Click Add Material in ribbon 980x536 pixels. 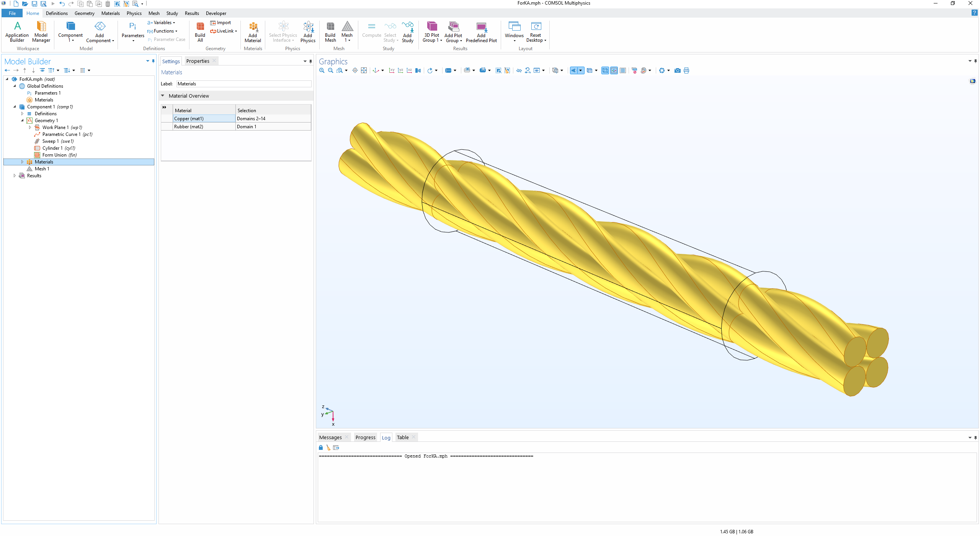(x=253, y=31)
